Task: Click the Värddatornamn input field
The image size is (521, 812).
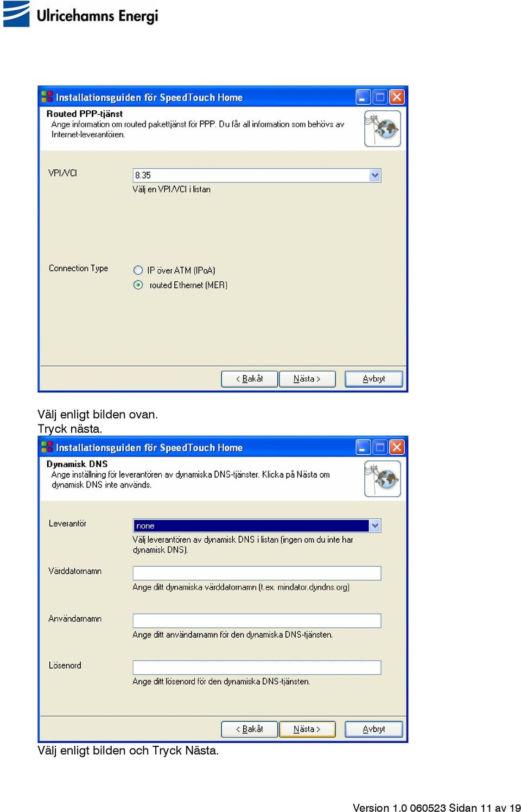Action: pos(257,573)
